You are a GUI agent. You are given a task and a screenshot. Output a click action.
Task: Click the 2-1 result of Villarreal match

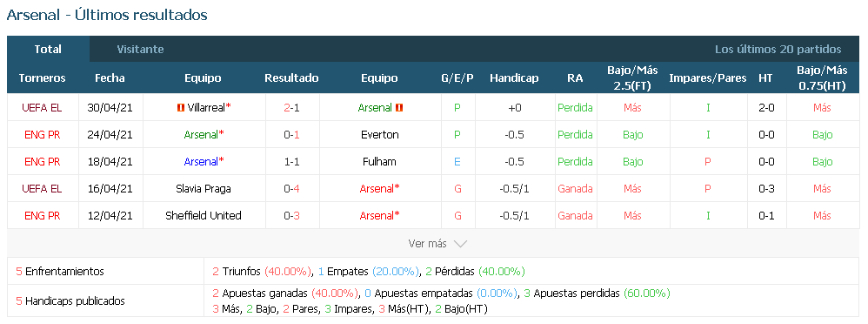click(x=291, y=108)
